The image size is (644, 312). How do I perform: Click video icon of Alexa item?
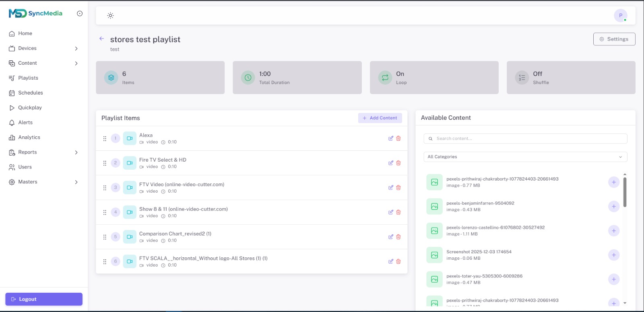tap(130, 138)
